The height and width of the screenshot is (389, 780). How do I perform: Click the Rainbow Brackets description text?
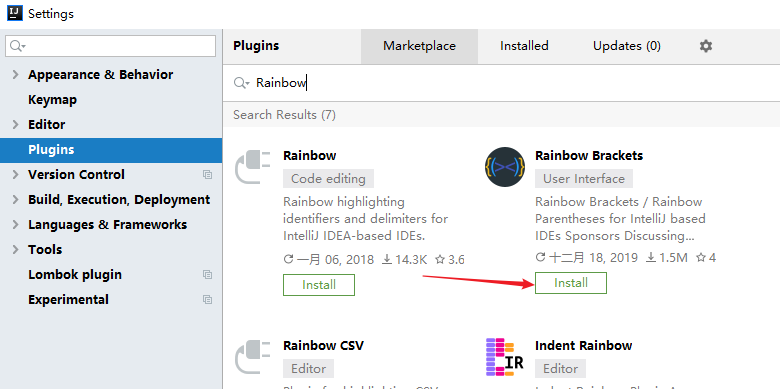point(620,219)
